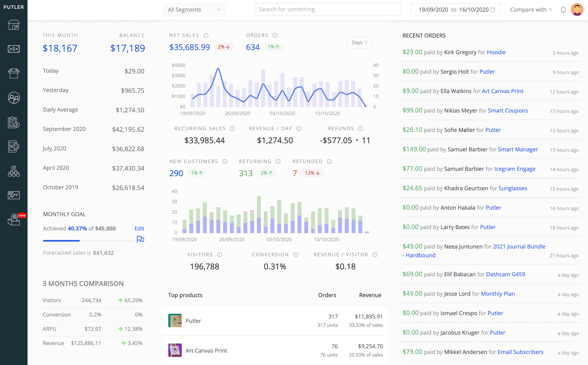Click Edit monthly goal target
This screenshot has width=588, height=365.
139,228
